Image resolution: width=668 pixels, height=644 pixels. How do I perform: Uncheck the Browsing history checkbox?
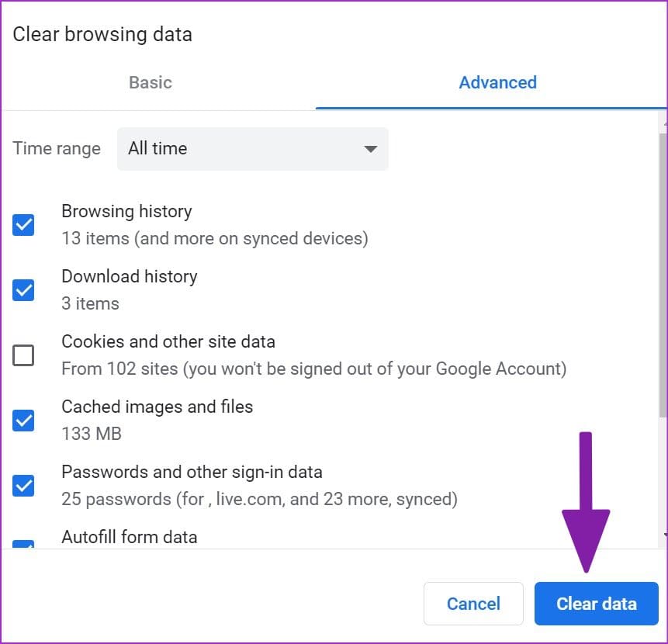23,224
